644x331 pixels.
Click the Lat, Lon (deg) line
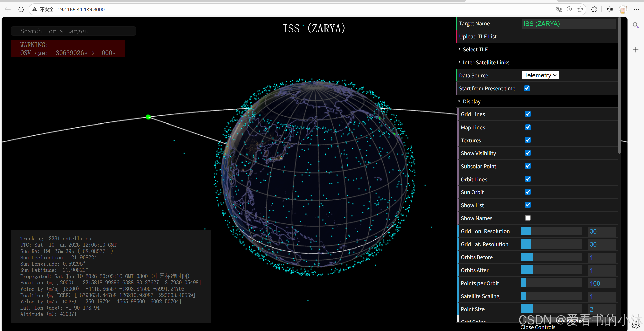[60, 308]
